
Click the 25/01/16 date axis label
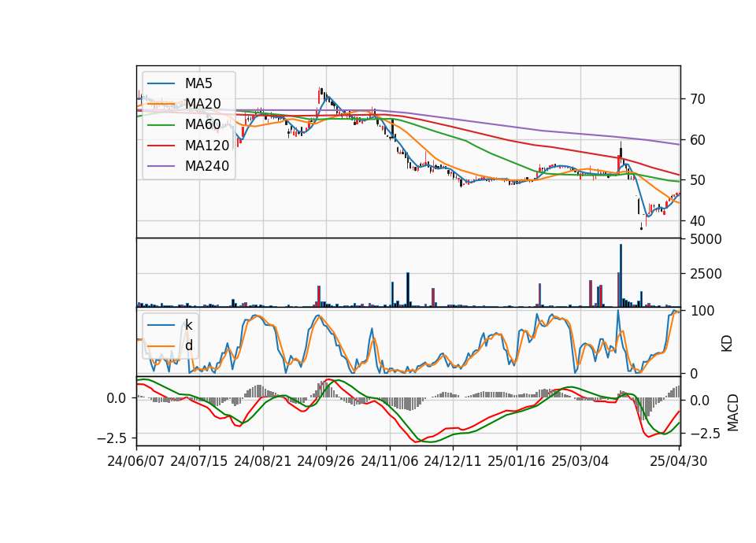click(x=517, y=461)
